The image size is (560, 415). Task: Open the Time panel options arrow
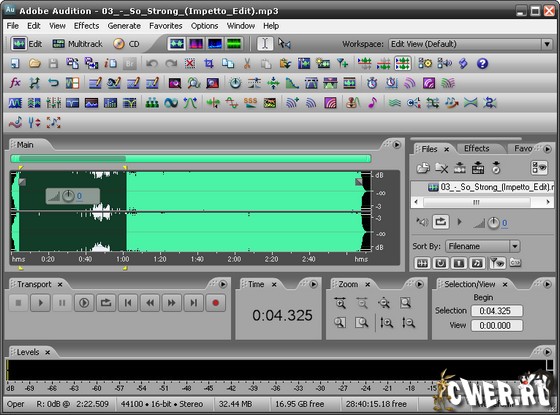click(x=314, y=284)
